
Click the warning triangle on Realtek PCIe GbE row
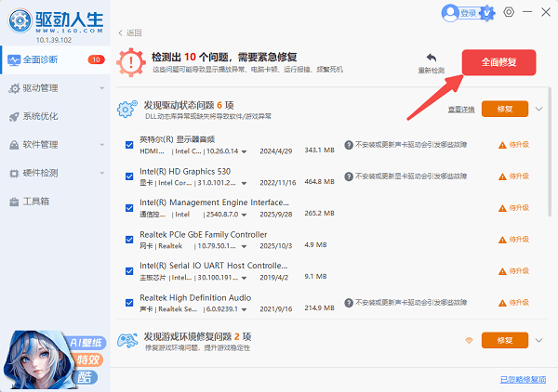[502, 239]
